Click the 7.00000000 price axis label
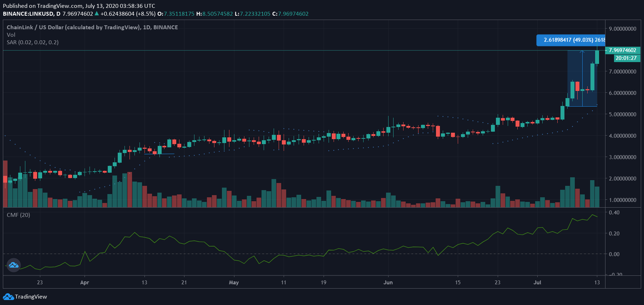Screen dimensions: 644x305 623,72
